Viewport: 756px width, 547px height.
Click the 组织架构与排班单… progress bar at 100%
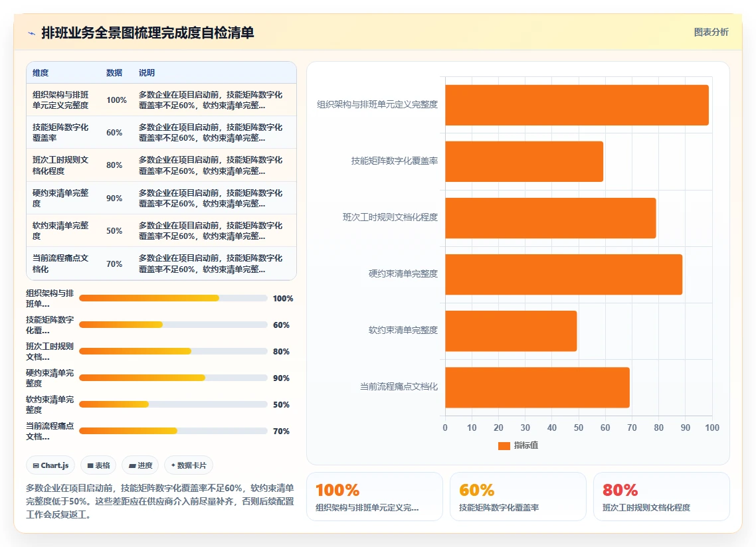click(x=173, y=298)
